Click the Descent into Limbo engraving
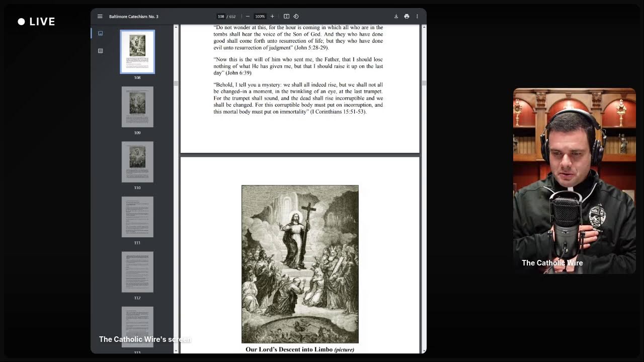 point(300,264)
